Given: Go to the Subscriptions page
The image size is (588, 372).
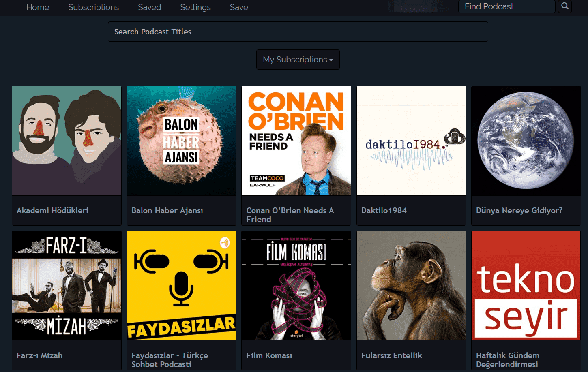Looking at the screenshot, I should click(93, 7).
